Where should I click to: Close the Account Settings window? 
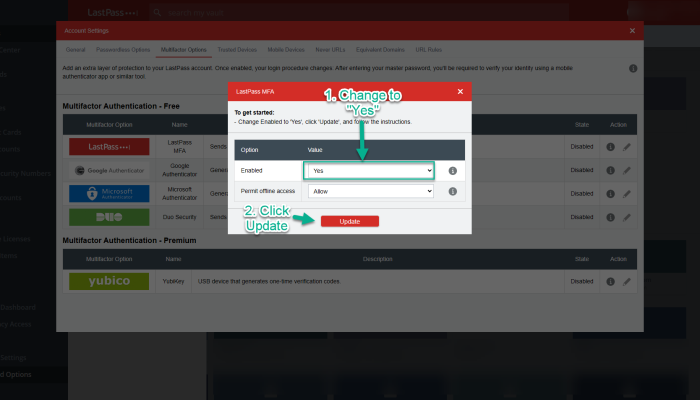(632, 31)
